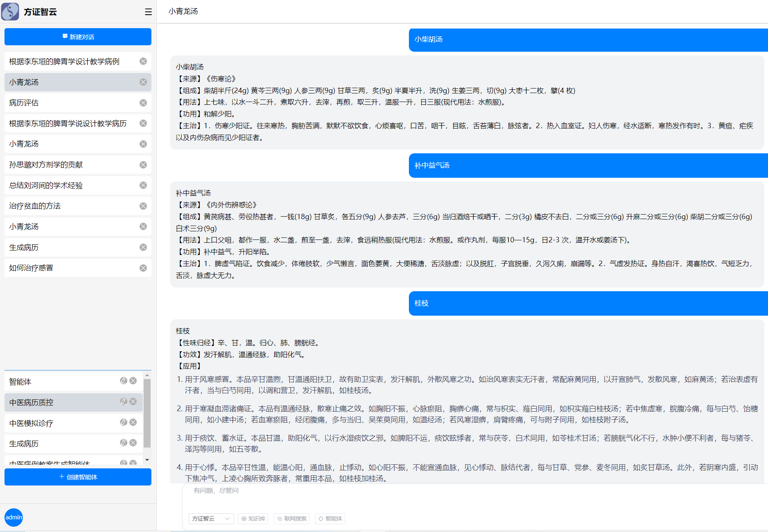Open the admin user avatar
Viewport: 768px width, 532px height.
coord(13,517)
